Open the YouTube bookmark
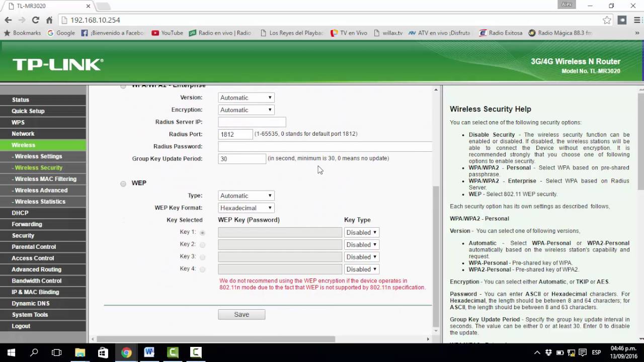 pyautogui.click(x=168, y=33)
